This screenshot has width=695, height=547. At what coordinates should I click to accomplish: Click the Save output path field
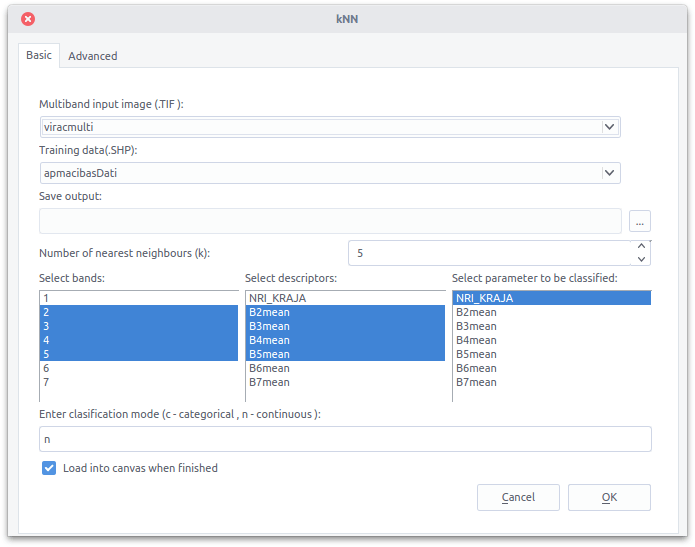(x=330, y=221)
